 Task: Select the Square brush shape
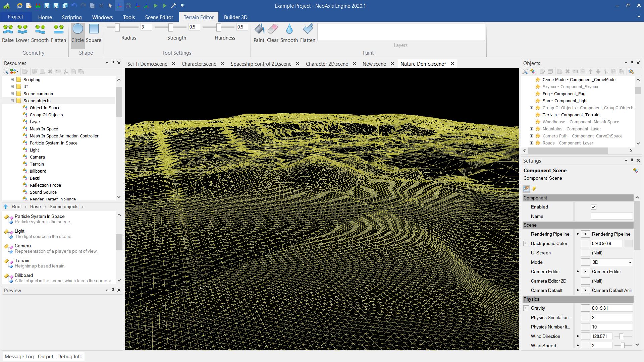click(94, 33)
